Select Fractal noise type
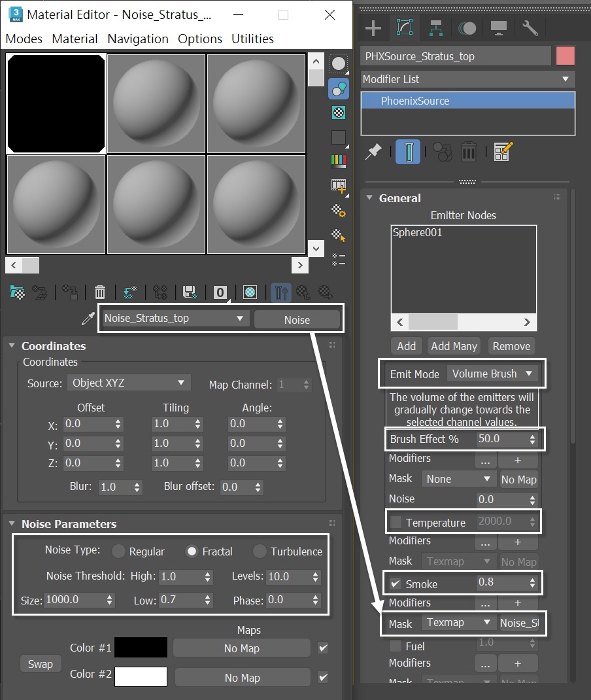591x700 pixels. pos(192,551)
